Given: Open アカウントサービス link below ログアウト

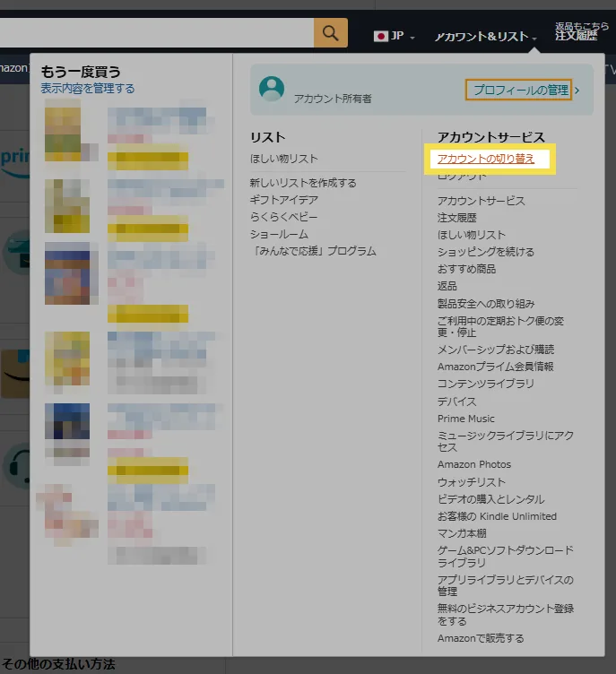Looking at the screenshot, I should tap(481, 201).
